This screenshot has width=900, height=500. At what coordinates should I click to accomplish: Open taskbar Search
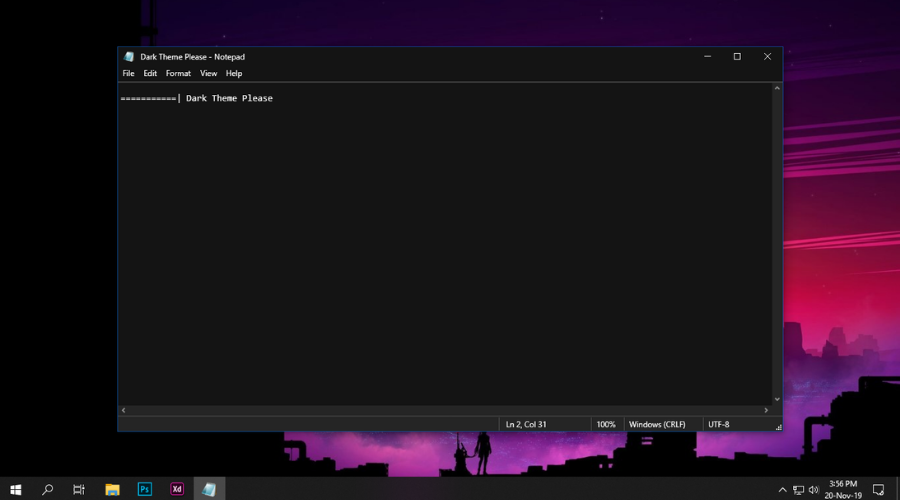click(48, 489)
